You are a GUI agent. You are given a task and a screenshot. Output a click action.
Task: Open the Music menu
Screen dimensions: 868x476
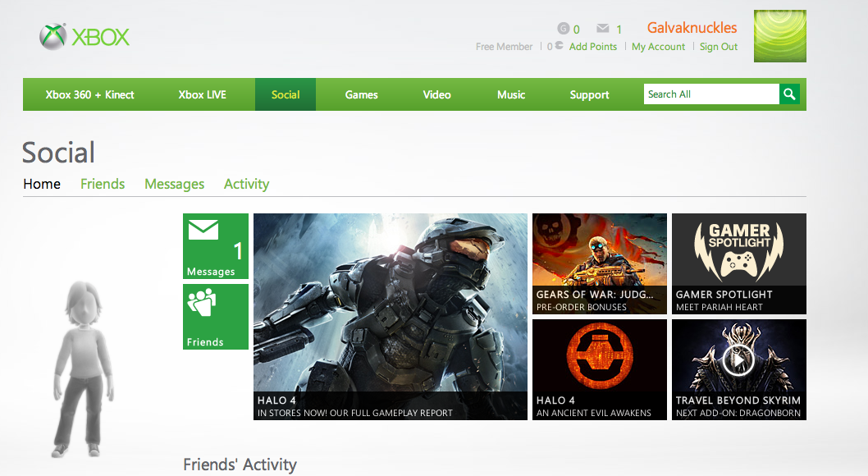511,94
